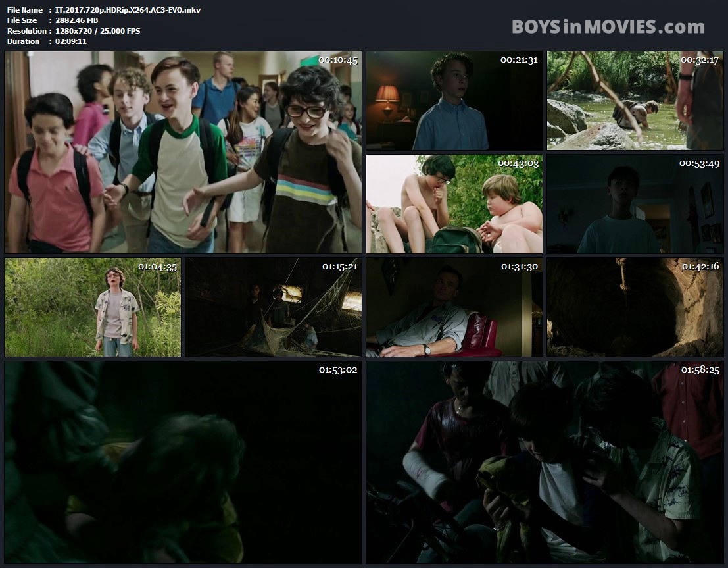Click the 01:42:16 timestamp
Viewport: 728px width, 568px height.
pos(700,266)
